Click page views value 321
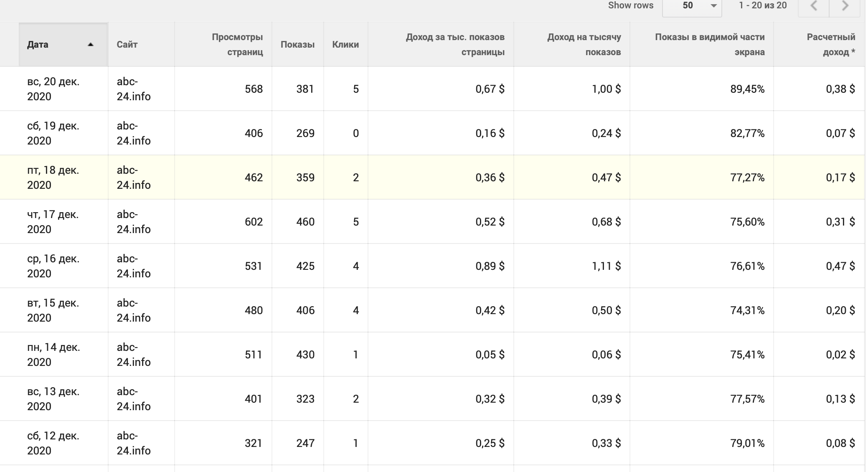The image size is (868, 472). [x=254, y=443]
